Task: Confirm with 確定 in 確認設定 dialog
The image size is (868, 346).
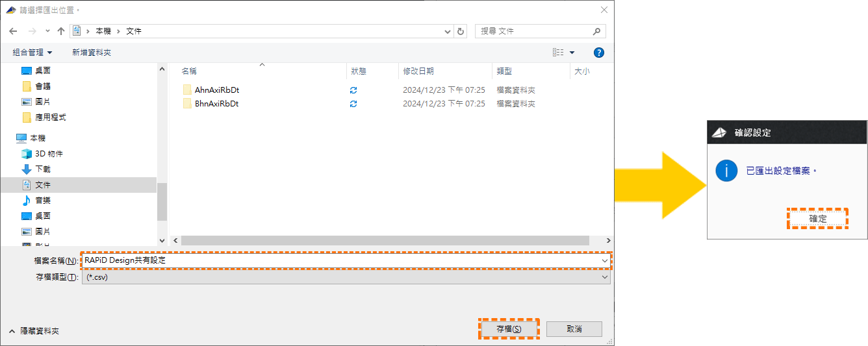Action: point(818,219)
